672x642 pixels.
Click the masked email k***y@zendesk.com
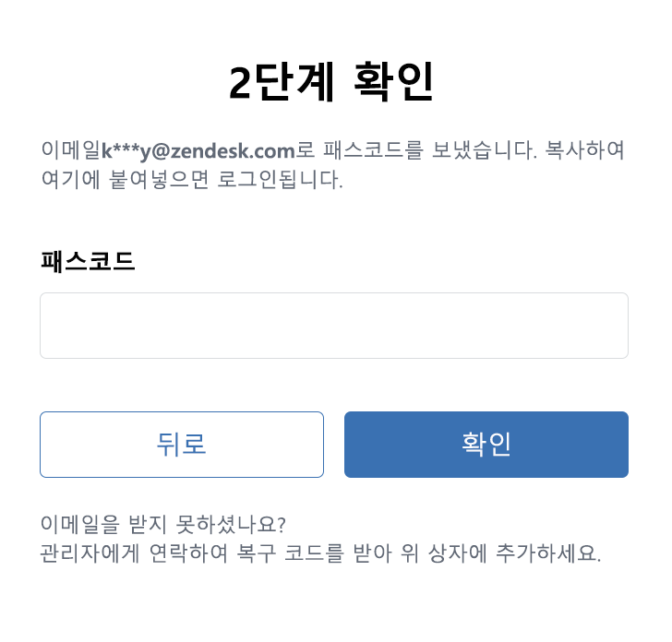(198, 150)
